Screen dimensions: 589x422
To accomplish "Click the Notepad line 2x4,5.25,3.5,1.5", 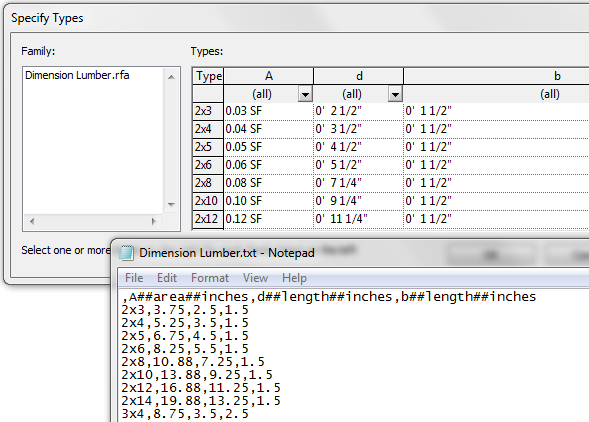I will (185, 323).
